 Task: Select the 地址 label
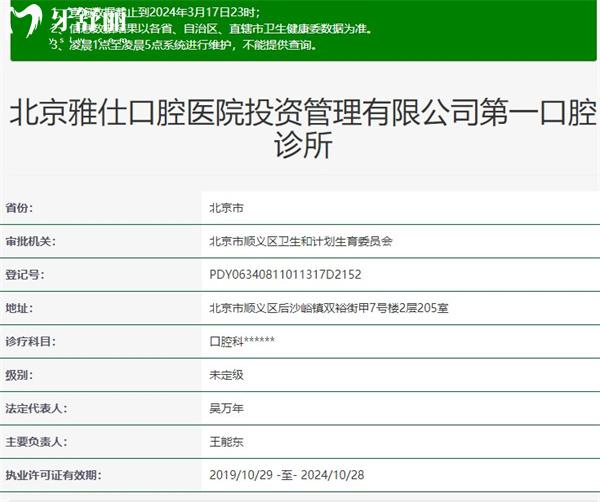pyautogui.click(x=19, y=308)
